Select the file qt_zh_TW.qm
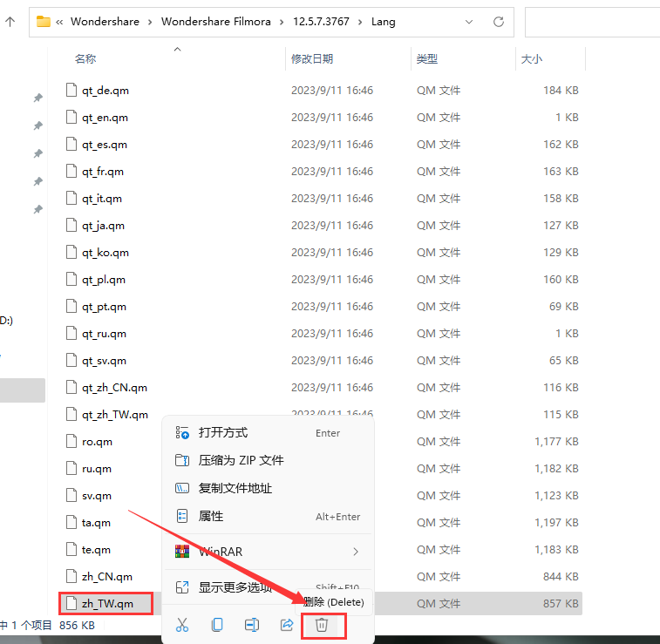The height and width of the screenshot is (644, 660). [115, 415]
